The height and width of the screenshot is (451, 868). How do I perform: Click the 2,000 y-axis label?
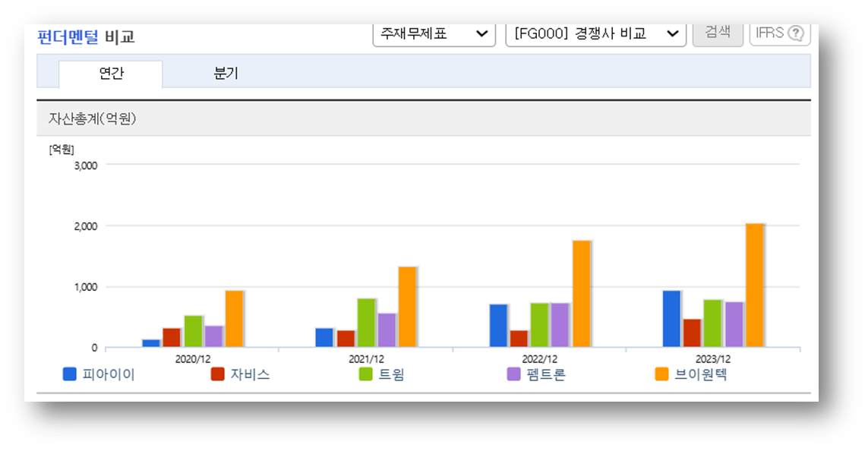(x=86, y=226)
